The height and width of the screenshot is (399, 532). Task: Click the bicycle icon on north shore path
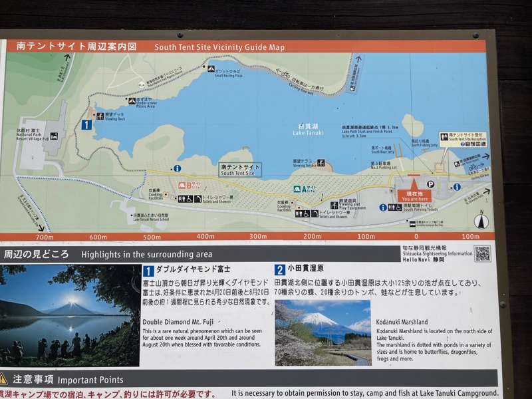285,73
